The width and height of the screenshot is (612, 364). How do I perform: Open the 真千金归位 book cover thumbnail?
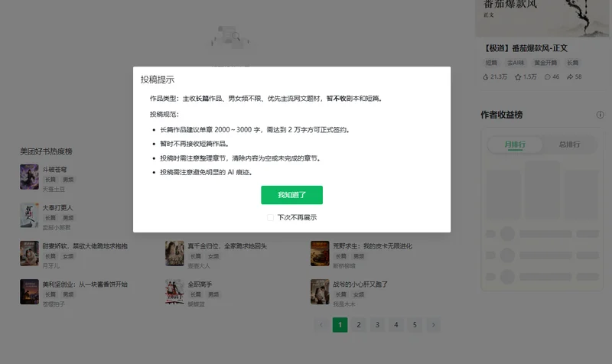(174, 253)
